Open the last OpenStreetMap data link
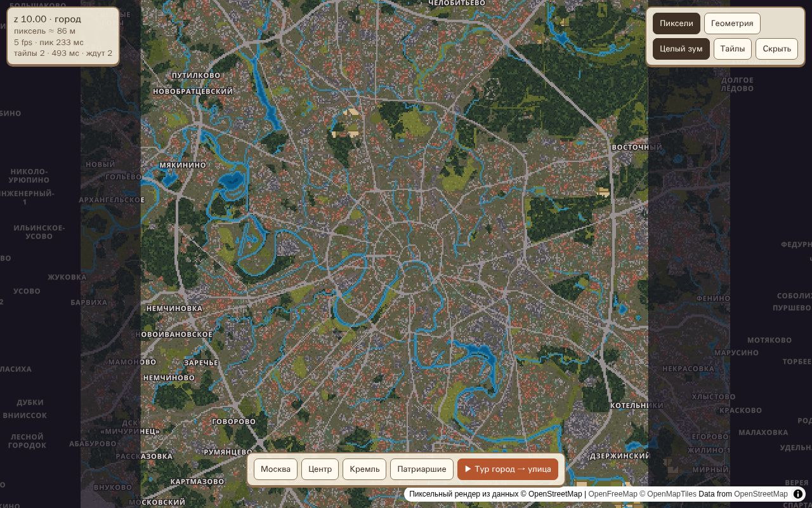Image resolution: width=812 pixels, height=508 pixels. (x=761, y=494)
